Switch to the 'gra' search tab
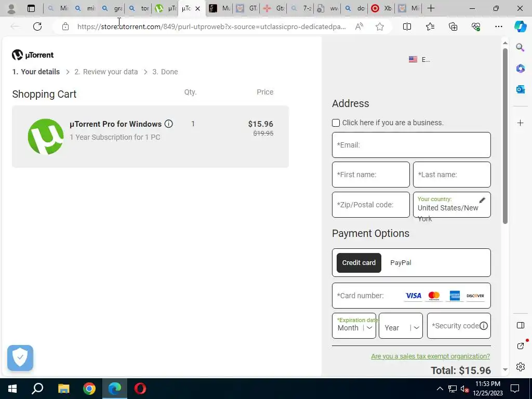Viewport: 532px width, 399px height. 112,8
